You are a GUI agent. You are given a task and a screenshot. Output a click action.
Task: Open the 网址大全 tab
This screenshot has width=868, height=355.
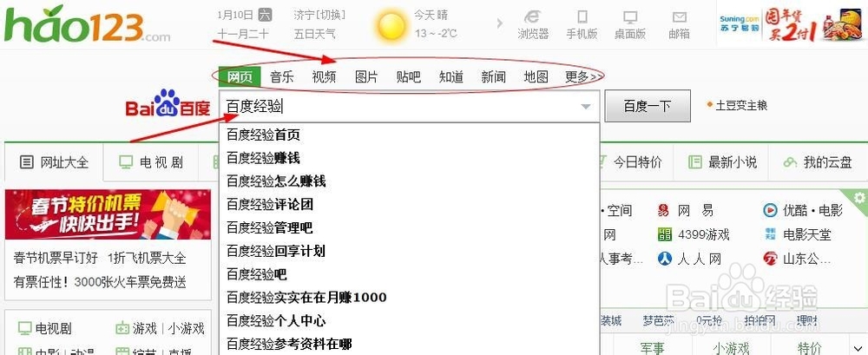(x=54, y=163)
